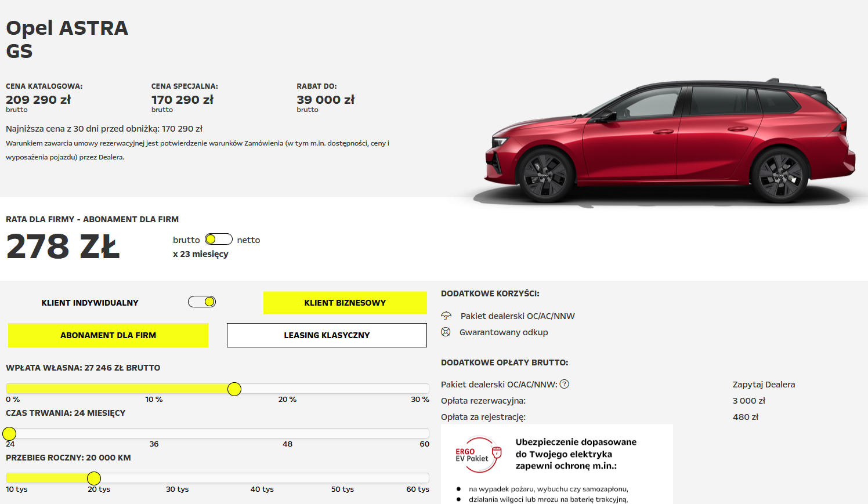Click the Ubezpieczenie dopasowane do Twojego elektryka heading
This screenshot has width=868, height=504.
(576, 454)
